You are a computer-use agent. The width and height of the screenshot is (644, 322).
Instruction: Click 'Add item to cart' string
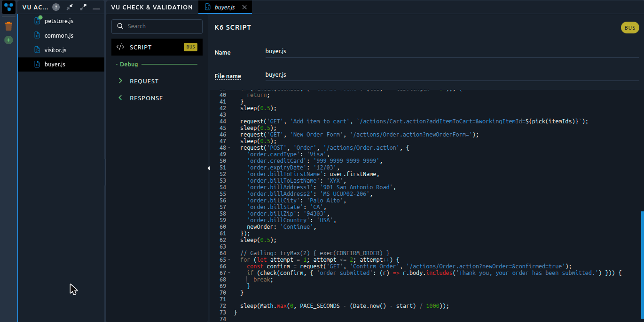point(322,121)
